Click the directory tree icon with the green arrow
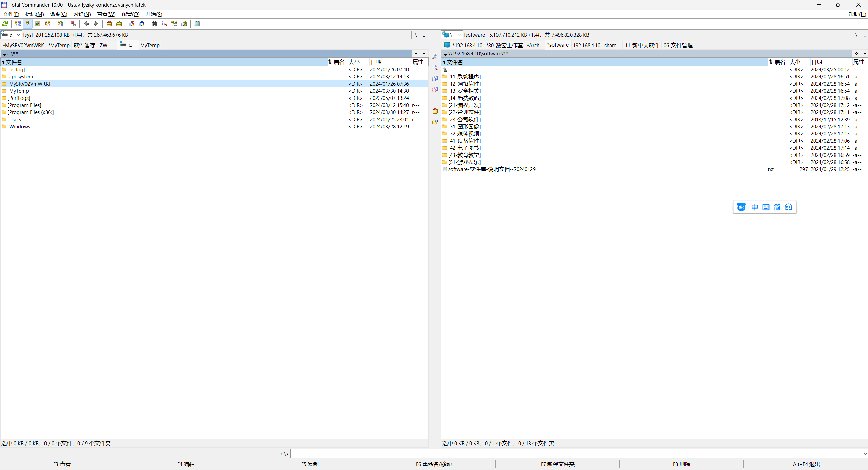Screen dimensions: 868x470 60,24
